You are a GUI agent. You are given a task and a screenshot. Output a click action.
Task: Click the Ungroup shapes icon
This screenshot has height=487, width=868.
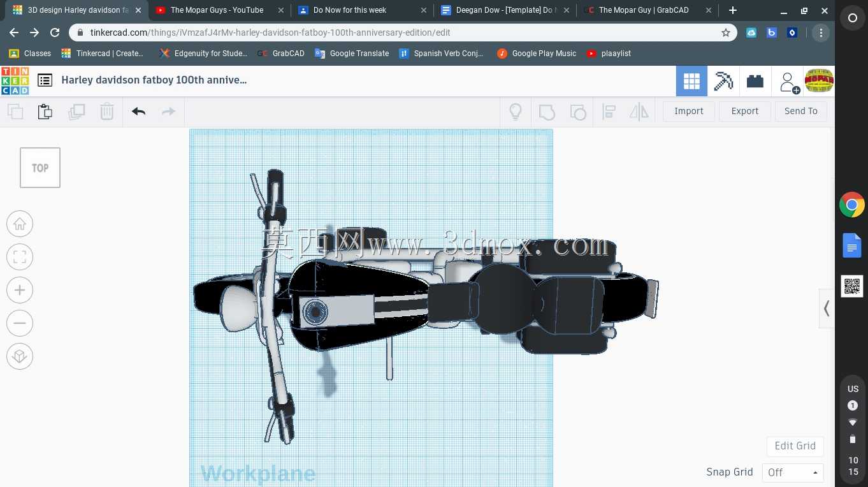[x=577, y=112]
